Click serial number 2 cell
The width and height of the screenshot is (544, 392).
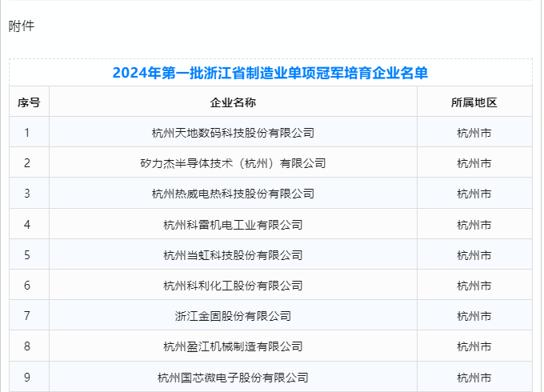(x=27, y=163)
